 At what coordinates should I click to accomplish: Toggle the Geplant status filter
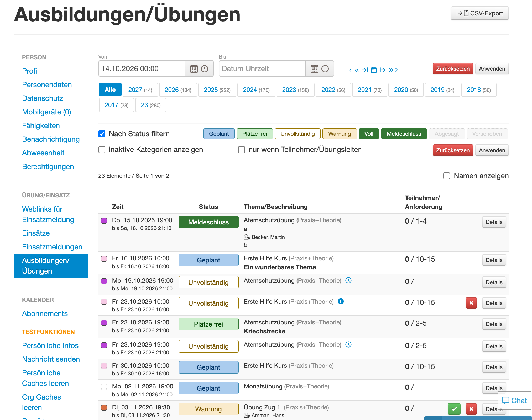coord(219,134)
